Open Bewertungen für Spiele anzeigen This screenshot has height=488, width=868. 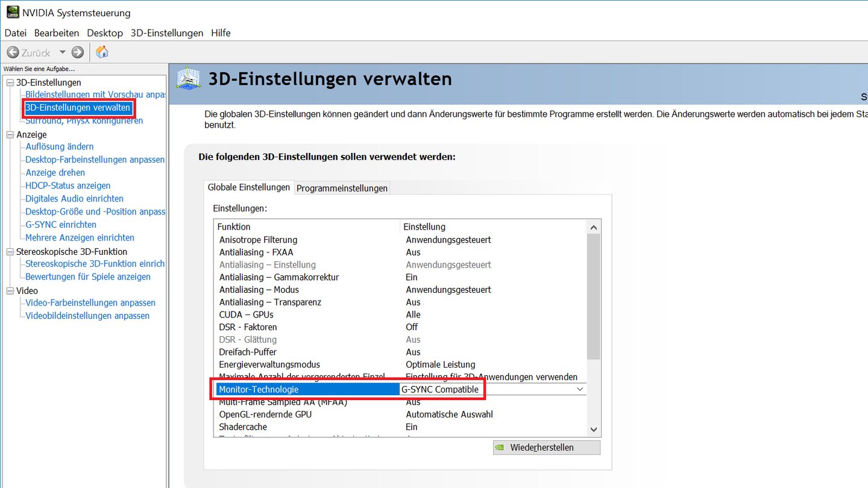88,277
